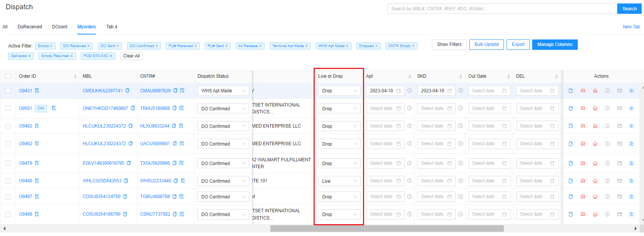The height and width of the screenshot is (236, 644).
Task: Open Dispatch Status dropdown for order O9501
Action: pos(223,109)
